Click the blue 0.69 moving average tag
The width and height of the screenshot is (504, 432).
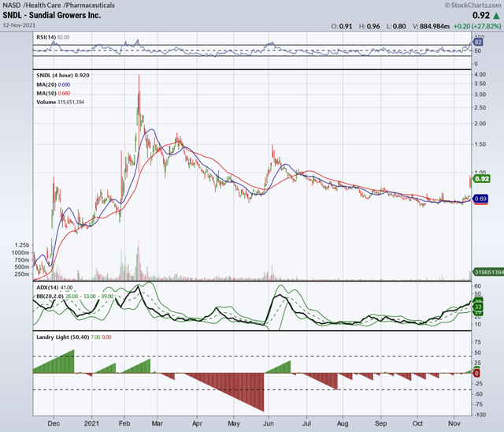pos(480,199)
